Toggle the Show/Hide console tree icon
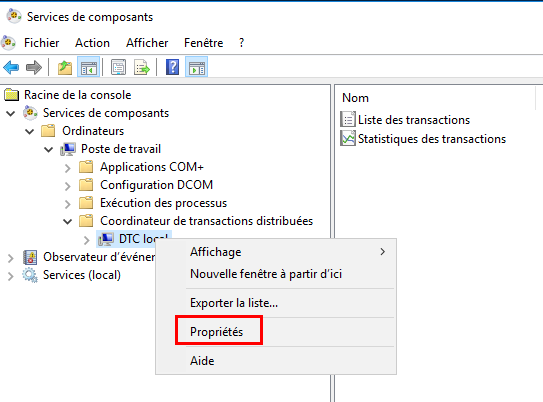This screenshot has height=402, width=543. tap(89, 67)
